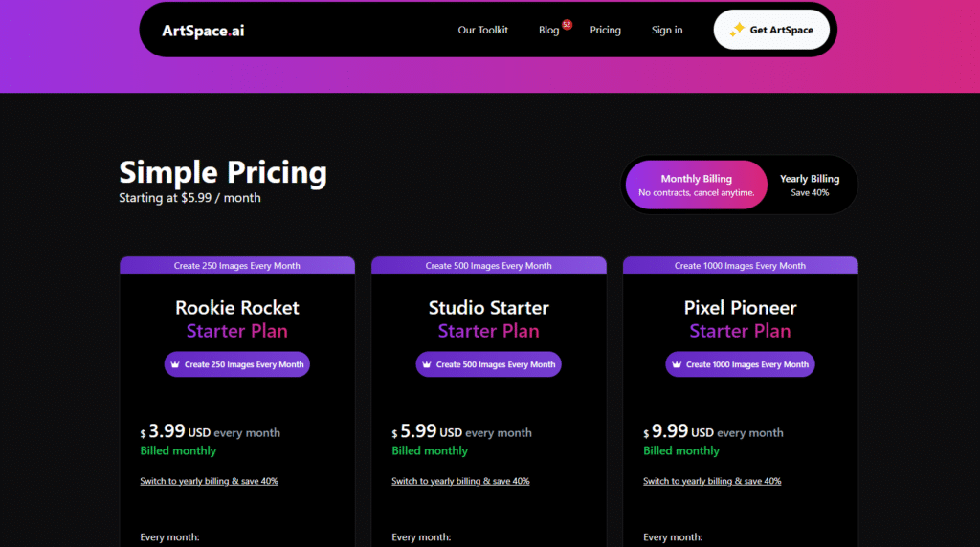980x547 pixels.
Task: Click crown icon on 500 Images button
Action: coord(427,364)
